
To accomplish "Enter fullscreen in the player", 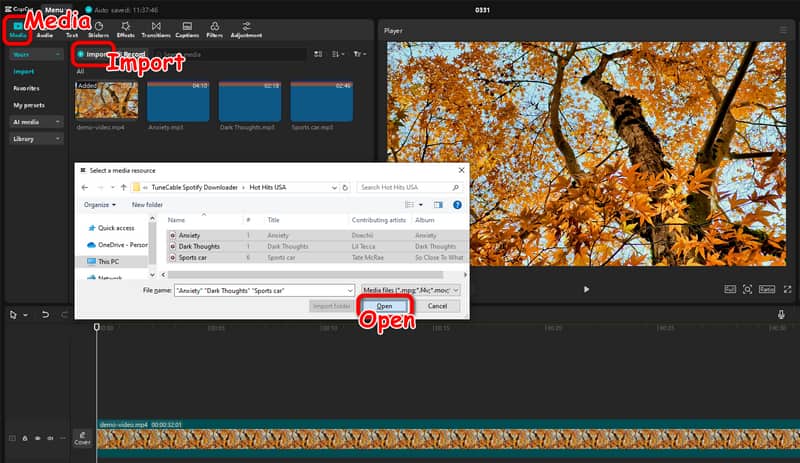I will (x=788, y=289).
